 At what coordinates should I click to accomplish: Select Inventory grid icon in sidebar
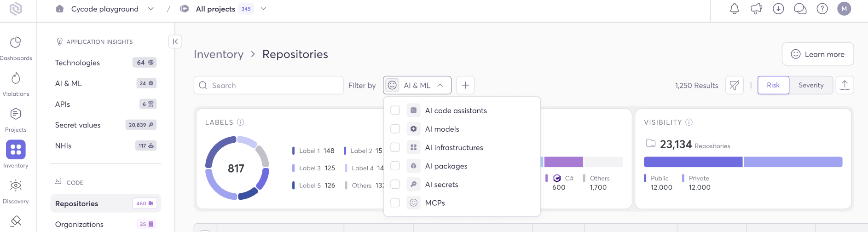(16, 150)
